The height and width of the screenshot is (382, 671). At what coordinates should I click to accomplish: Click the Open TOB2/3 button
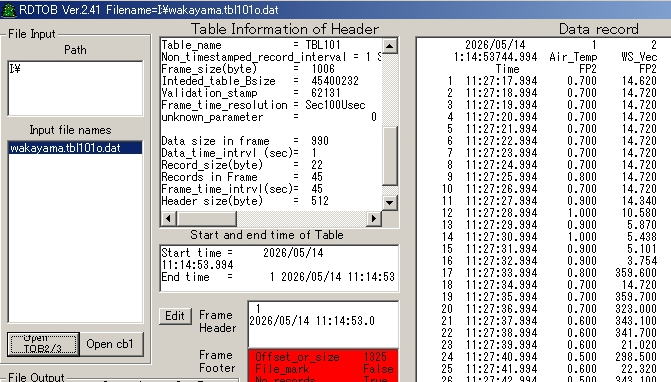click(43, 344)
